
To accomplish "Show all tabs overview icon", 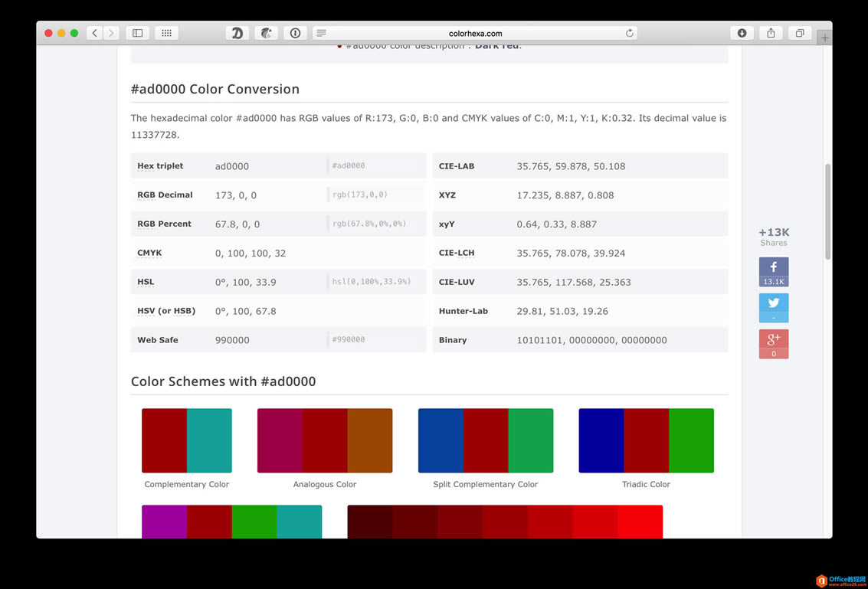I will (800, 33).
